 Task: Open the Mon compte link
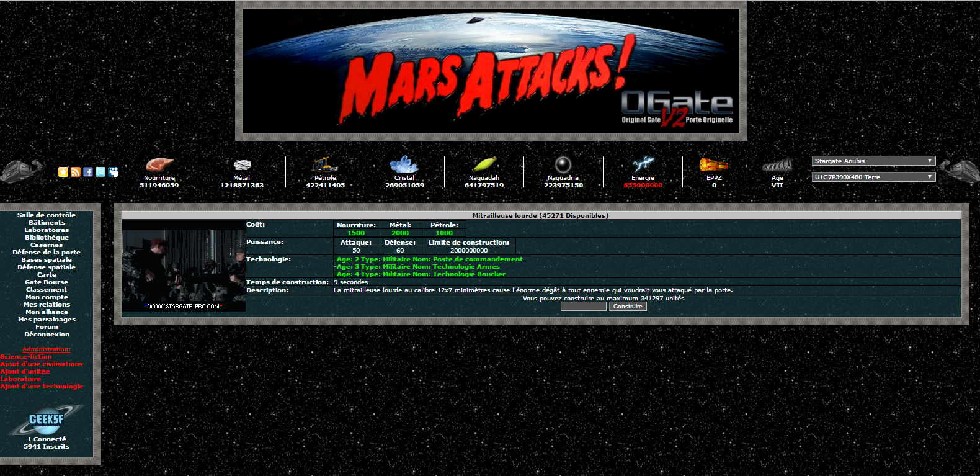(x=47, y=297)
